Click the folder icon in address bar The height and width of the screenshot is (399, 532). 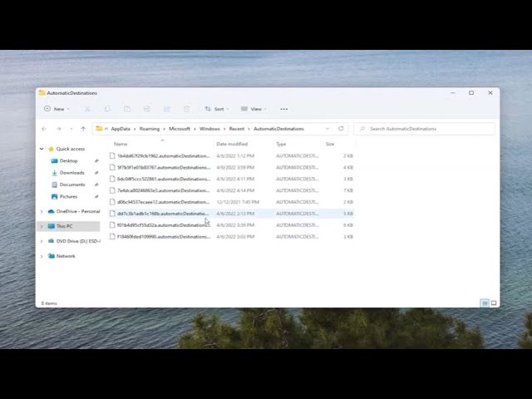[x=99, y=129]
